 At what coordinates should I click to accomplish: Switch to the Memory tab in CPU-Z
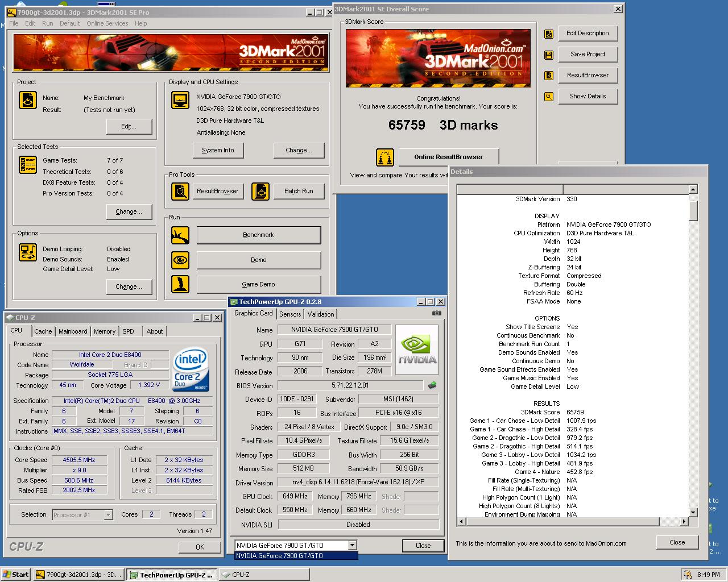pyautogui.click(x=105, y=331)
